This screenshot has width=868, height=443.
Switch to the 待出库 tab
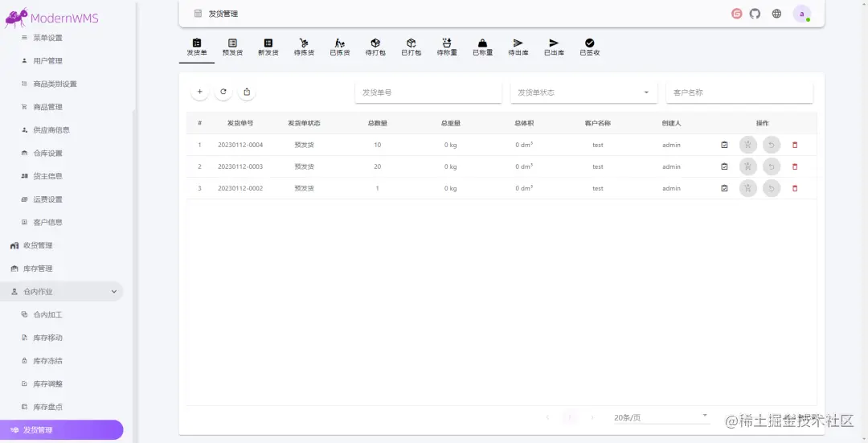coord(518,47)
